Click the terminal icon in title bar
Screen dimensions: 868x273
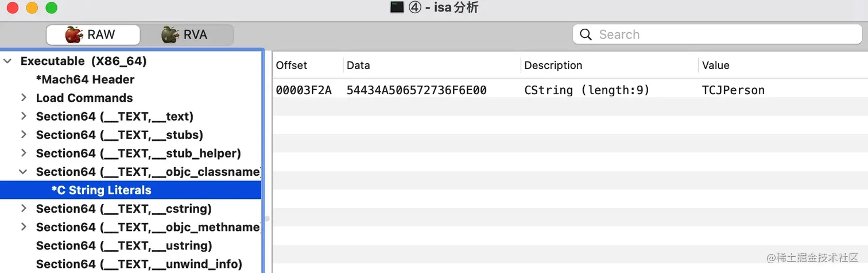pos(397,7)
